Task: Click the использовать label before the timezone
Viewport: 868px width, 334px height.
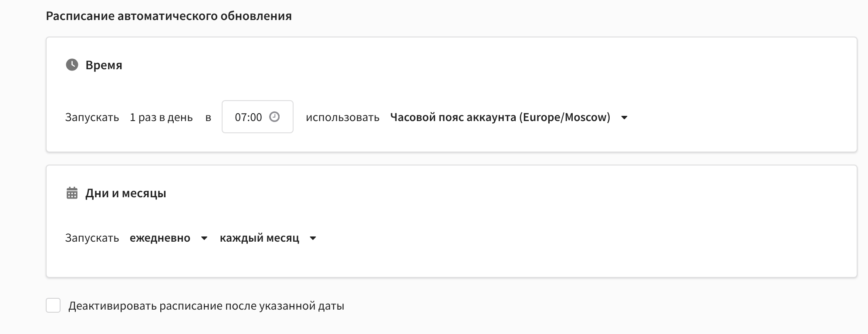Action: point(342,117)
